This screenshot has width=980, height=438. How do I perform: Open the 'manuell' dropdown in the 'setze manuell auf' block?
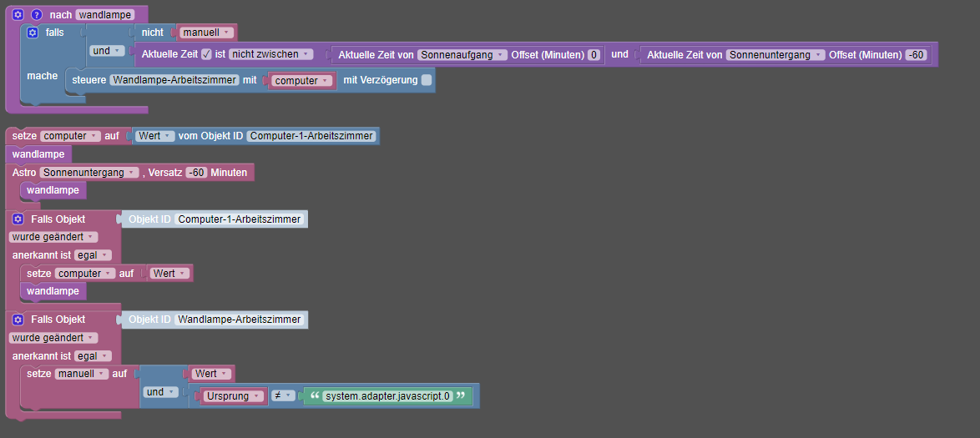tap(82, 374)
